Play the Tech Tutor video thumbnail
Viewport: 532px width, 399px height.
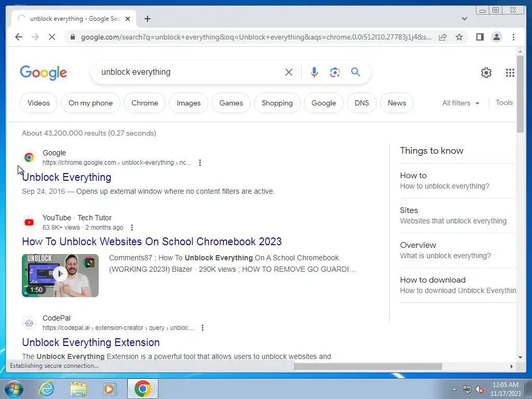(x=60, y=275)
